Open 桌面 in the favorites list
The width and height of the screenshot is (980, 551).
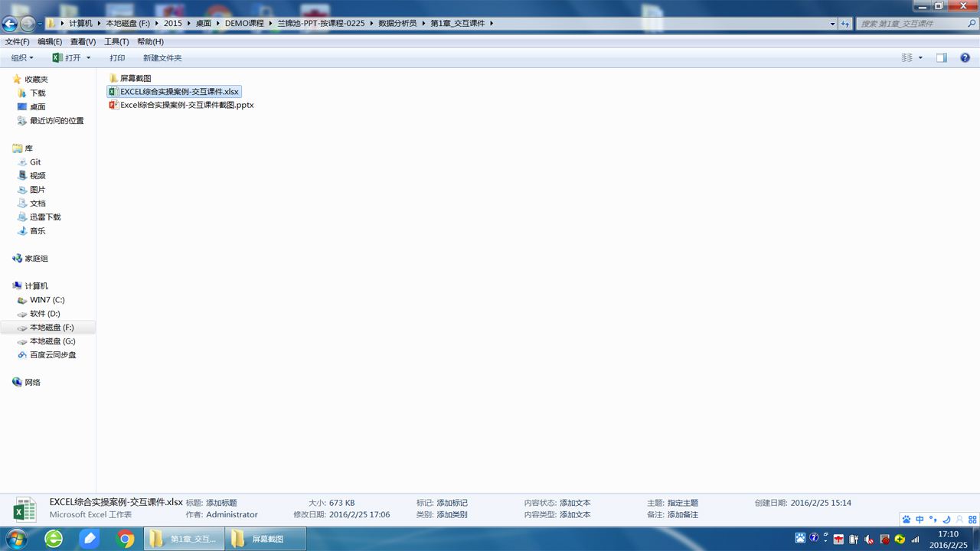(38, 107)
